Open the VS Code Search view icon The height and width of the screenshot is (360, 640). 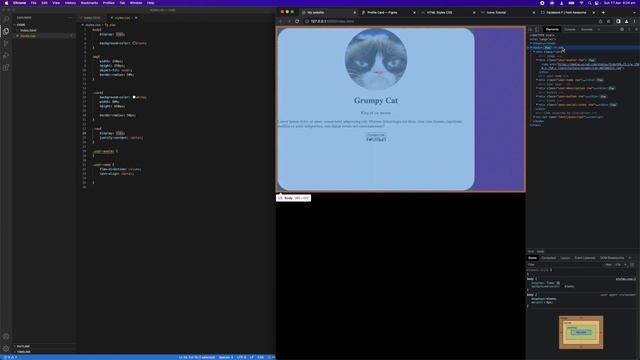(x=6, y=19)
